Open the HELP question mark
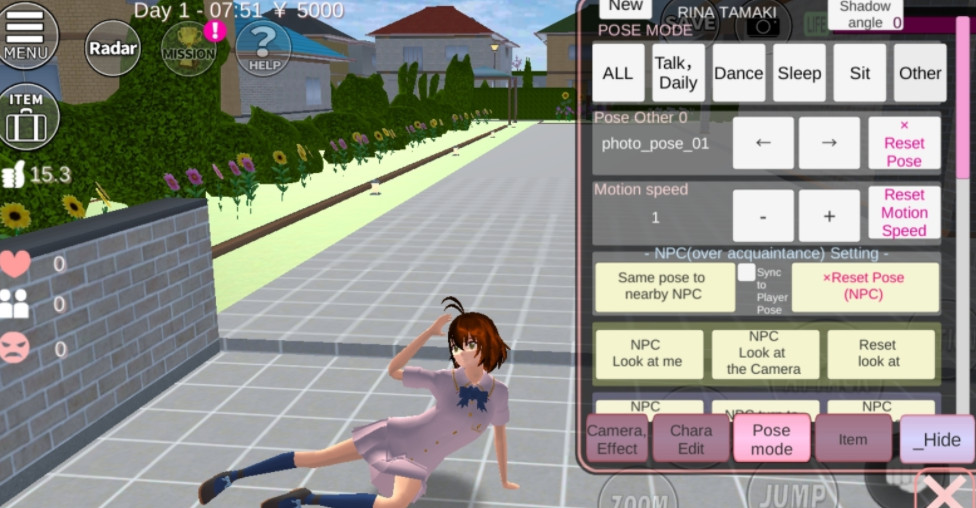976x508 pixels. pyautogui.click(x=263, y=49)
